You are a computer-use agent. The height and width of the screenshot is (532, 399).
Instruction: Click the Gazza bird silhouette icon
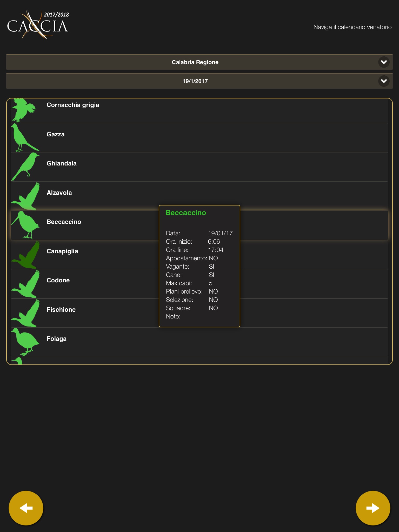coord(25,138)
